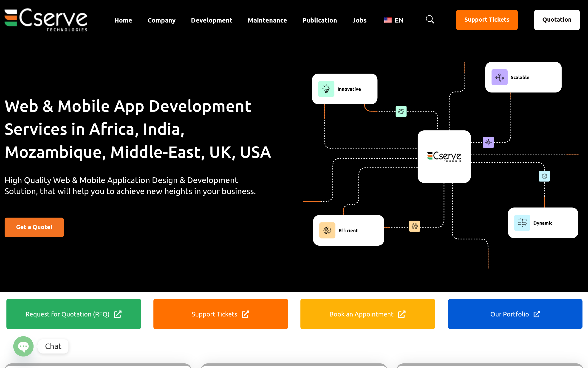Click the US flag language icon
This screenshot has height=368, width=588.
[388, 20]
